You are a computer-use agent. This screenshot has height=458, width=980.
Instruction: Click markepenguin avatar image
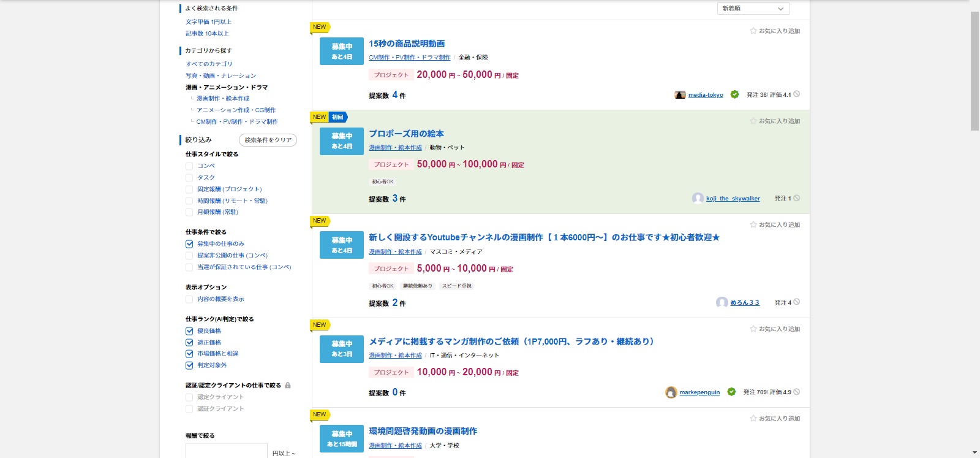(x=671, y=392)
